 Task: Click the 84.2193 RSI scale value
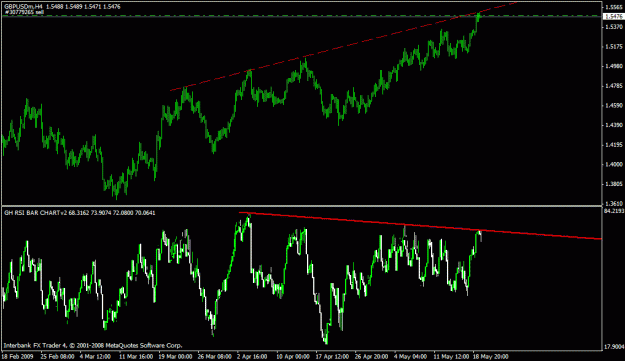coord(614,211)
